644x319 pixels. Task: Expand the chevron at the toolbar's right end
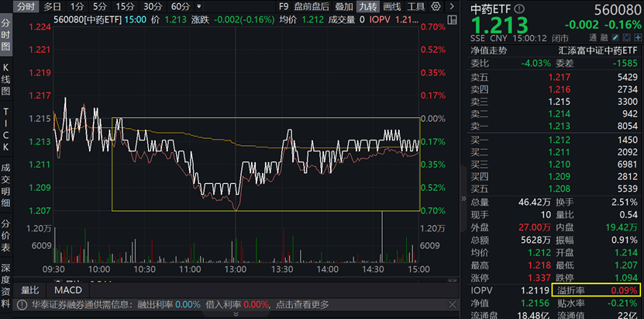455,6
